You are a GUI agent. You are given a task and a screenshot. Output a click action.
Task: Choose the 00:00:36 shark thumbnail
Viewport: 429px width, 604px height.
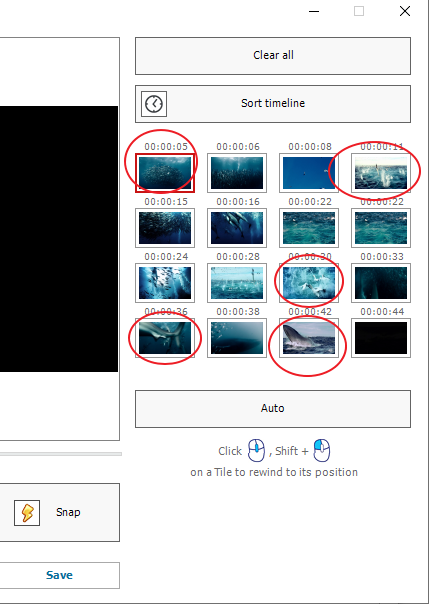pyautogui.click(x=165, y=338)
